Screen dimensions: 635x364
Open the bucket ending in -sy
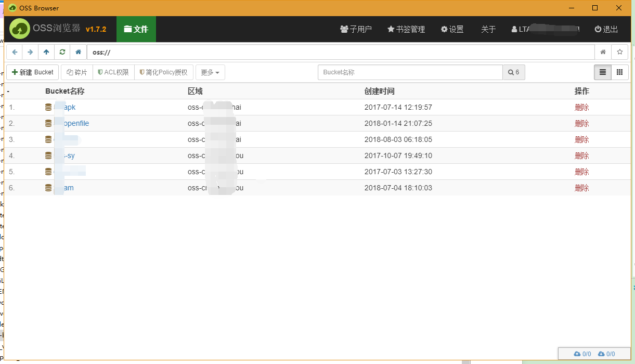tap(64, 155)
